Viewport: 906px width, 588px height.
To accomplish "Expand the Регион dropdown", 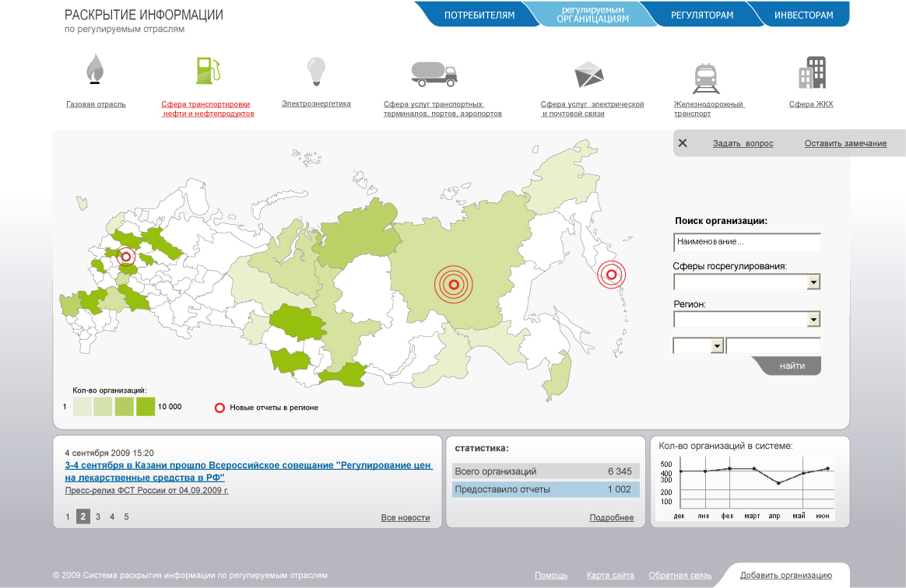I will click(x=813, y=320).
